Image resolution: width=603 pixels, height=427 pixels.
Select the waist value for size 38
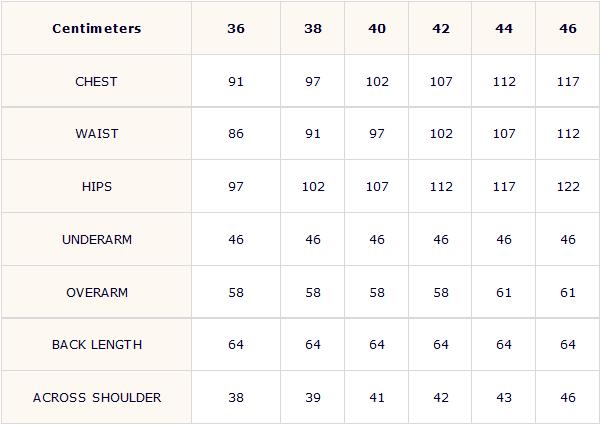tap(313, 134)
